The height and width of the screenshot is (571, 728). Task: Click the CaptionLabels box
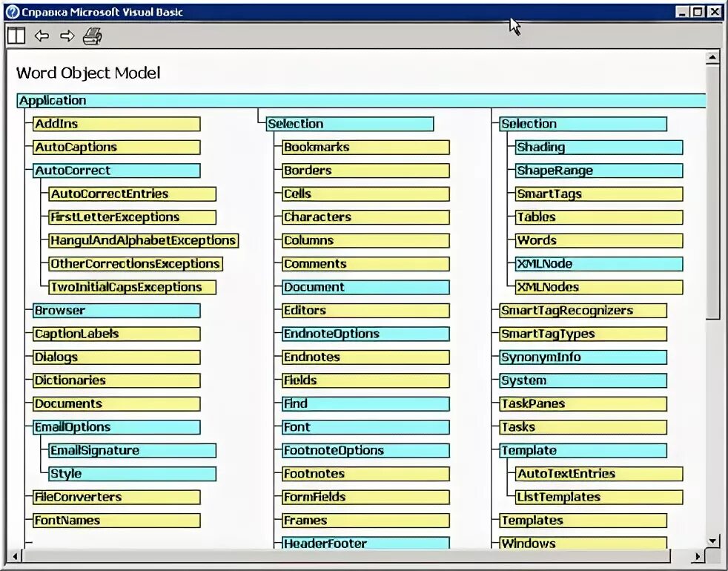pyautogui.click(x=116, y=334)
